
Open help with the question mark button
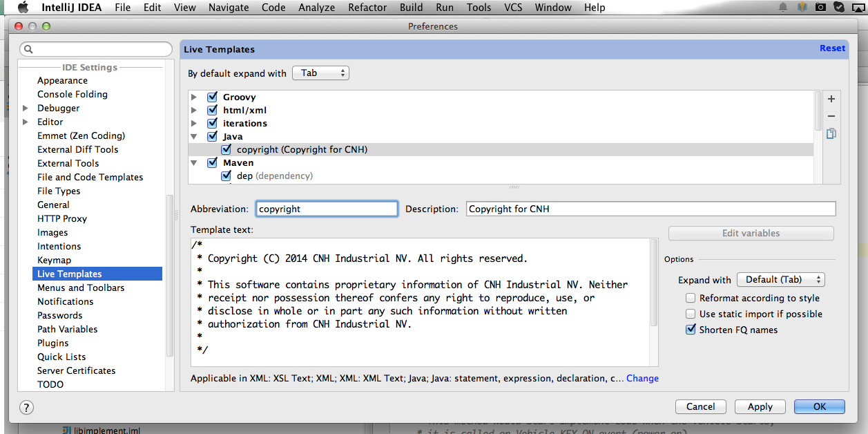tap(26, 407)
